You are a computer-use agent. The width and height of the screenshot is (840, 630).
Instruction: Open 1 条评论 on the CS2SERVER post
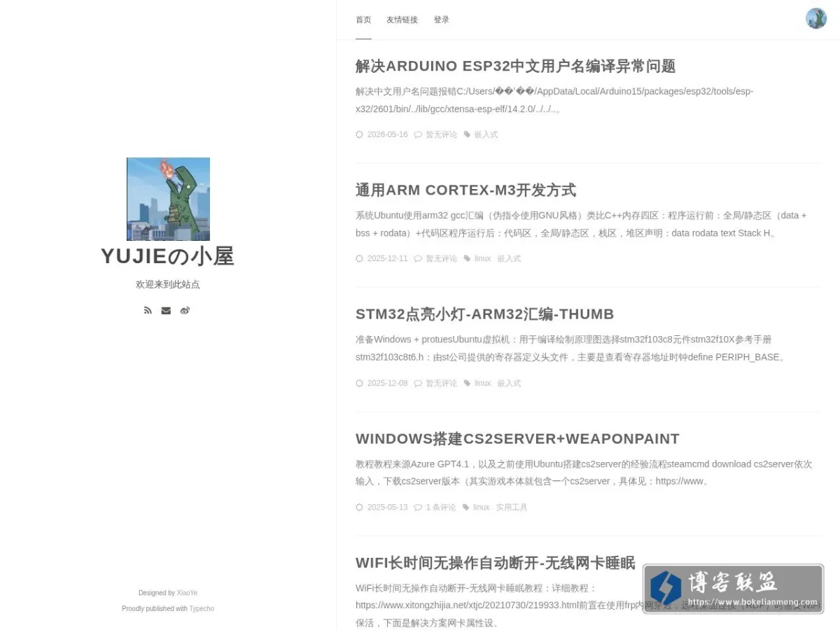point(440,507)
